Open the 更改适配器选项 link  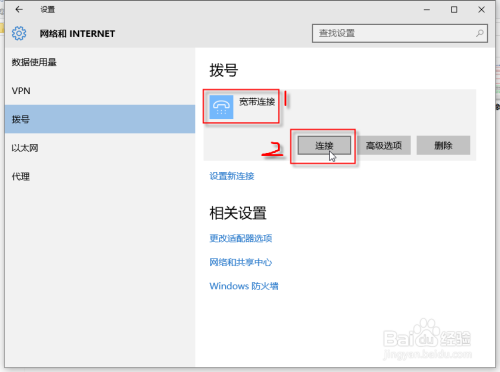[x=241, y=238]
